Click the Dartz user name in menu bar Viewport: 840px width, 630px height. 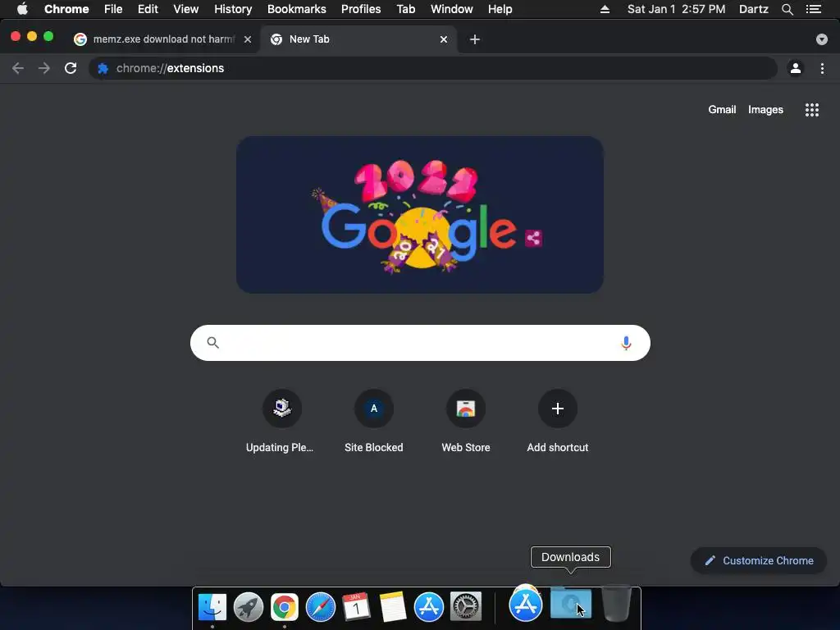tap(754, 9)
